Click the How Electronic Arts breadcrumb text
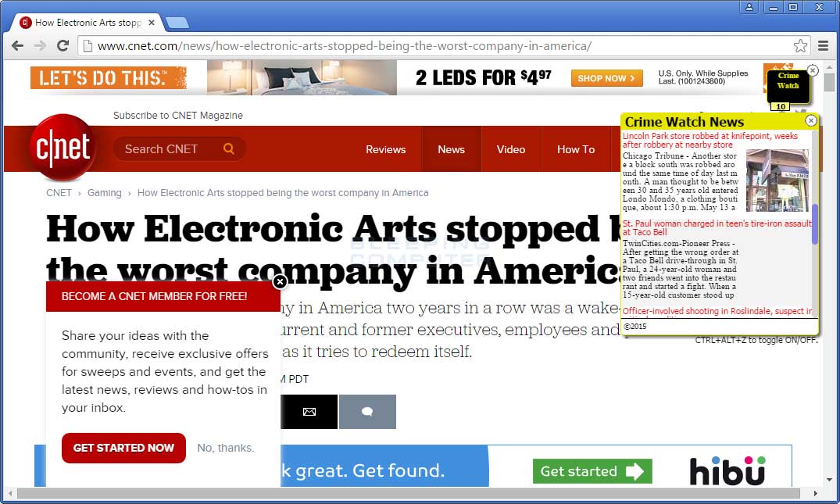 [283, 193]
